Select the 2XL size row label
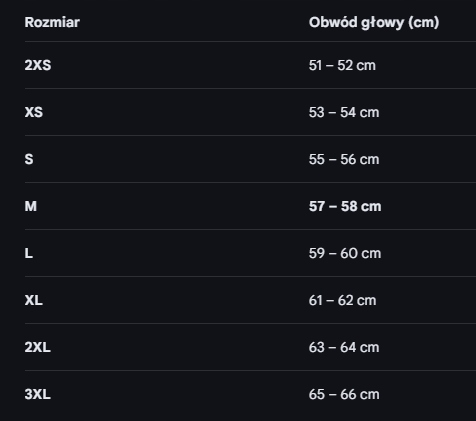This screenshot has width=476, height=421. [x=38, y=347]
